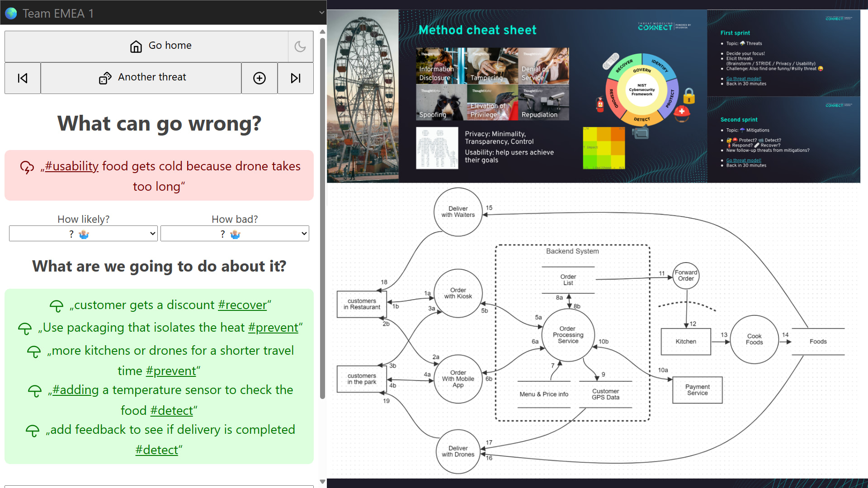This screenshot has height=488, width=868.
Task: Open the How bad dropdown
Action: [235, 234]
